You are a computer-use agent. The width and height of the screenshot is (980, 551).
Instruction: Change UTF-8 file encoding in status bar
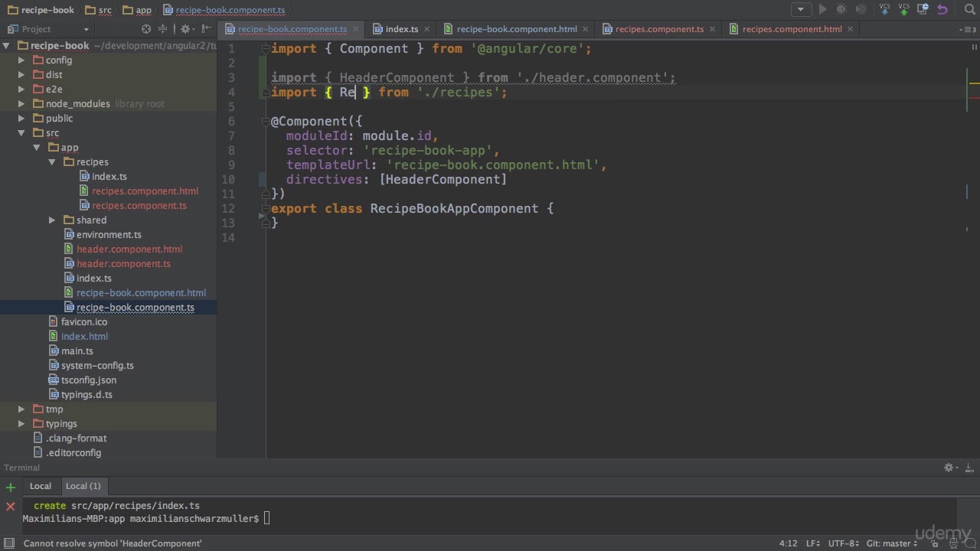pyautogui.click(x=844, y=543)
